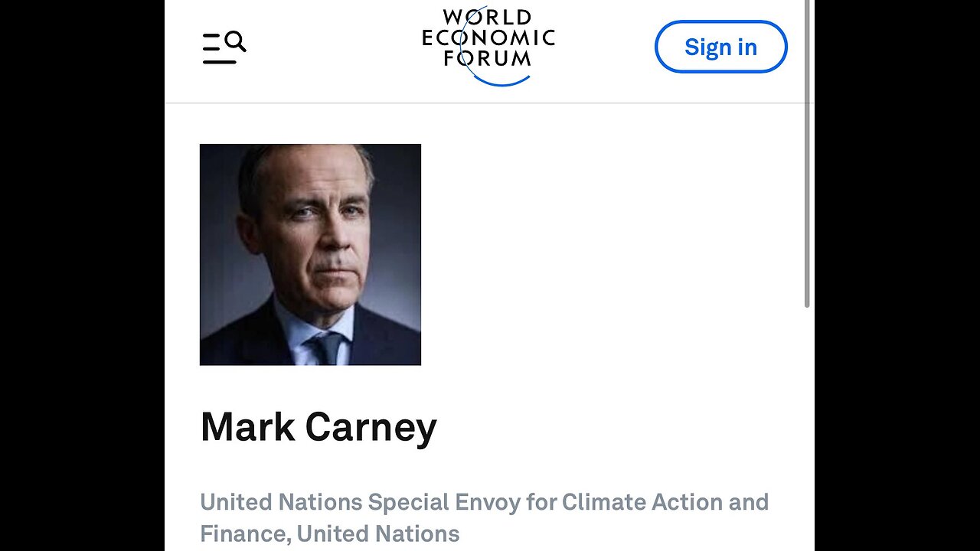Click the magnifying glass in the header

coord(235,41)
